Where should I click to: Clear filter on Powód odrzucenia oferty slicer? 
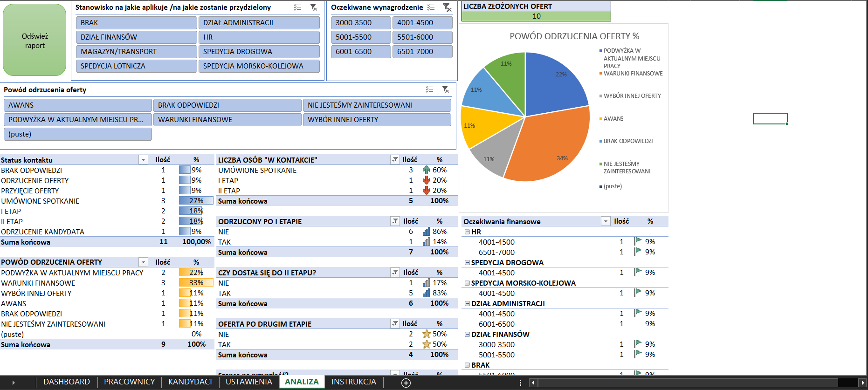click(x=446, y=89)
